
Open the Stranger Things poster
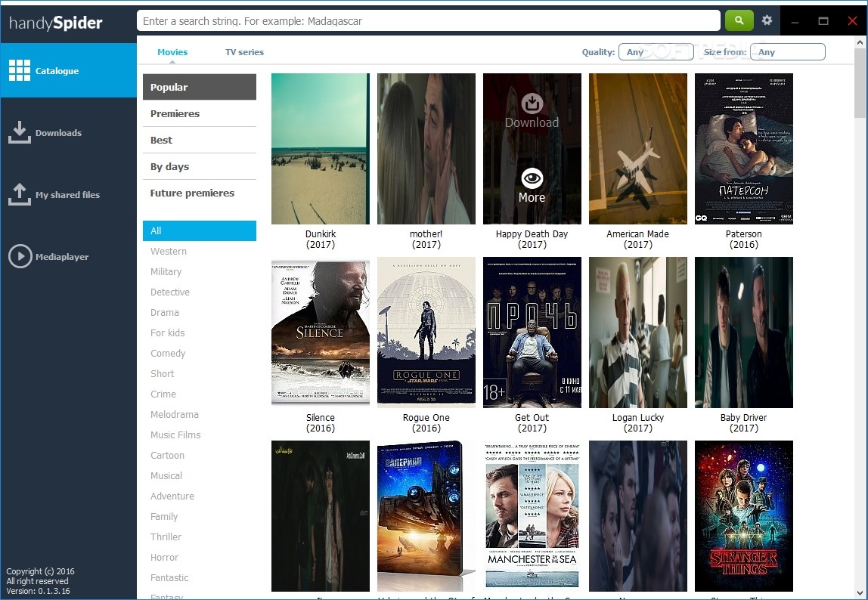(744, 516)
